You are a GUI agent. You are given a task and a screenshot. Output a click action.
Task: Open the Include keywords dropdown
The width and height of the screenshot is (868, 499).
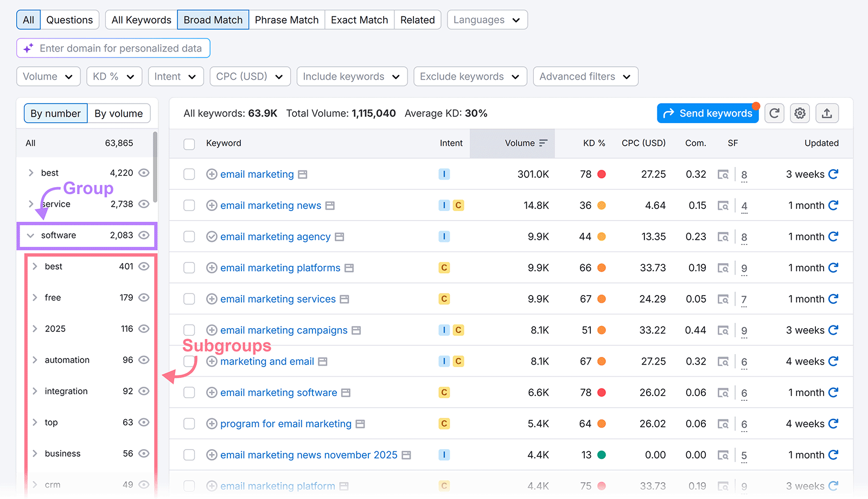click(x=352, y=76)
